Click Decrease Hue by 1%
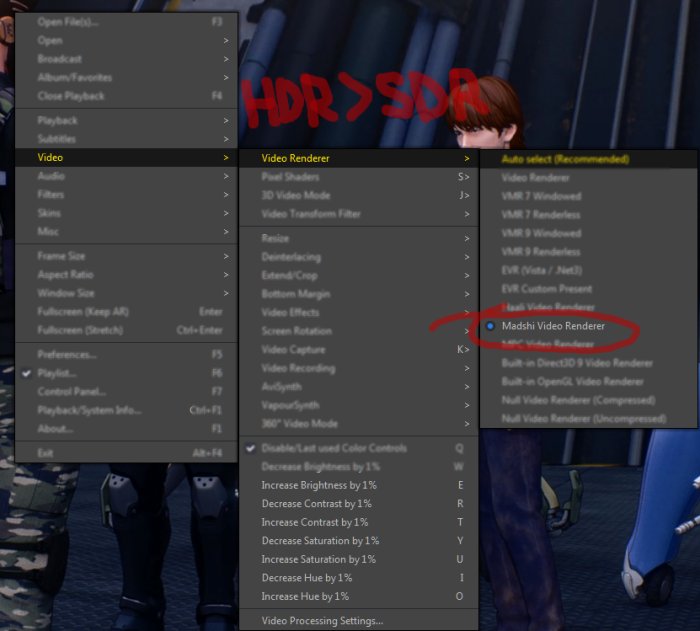Image resolution: width=700 pixels, height=631 pixels. (359, 578)
